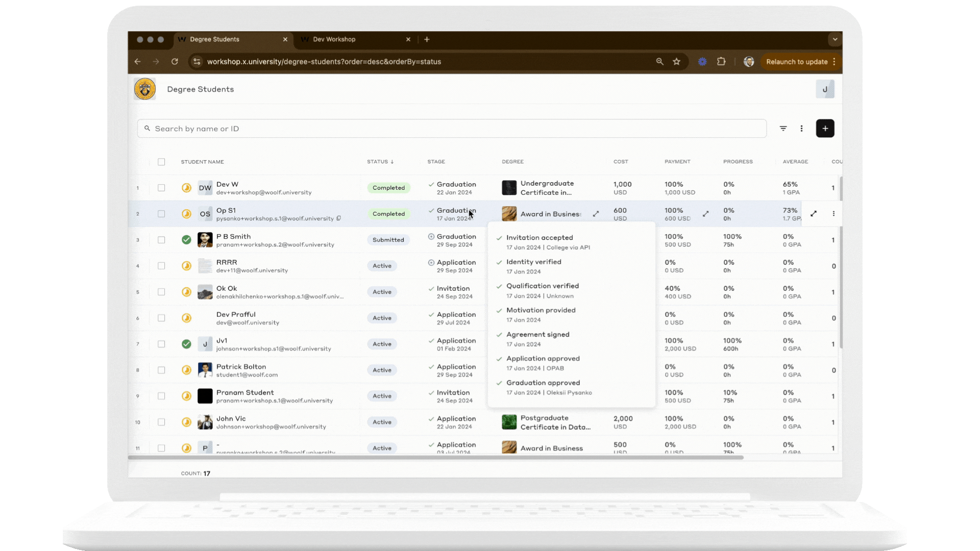Bookmark page with star icon
Image resolution: width=980 pixels, height=551 pixels.
click(x=676, y=62)
